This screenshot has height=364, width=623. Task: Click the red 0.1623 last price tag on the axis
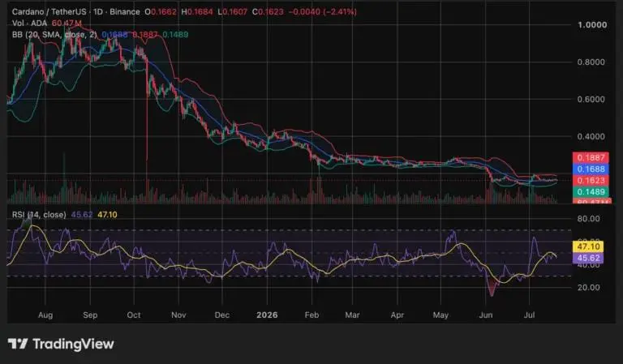(591, 181)
